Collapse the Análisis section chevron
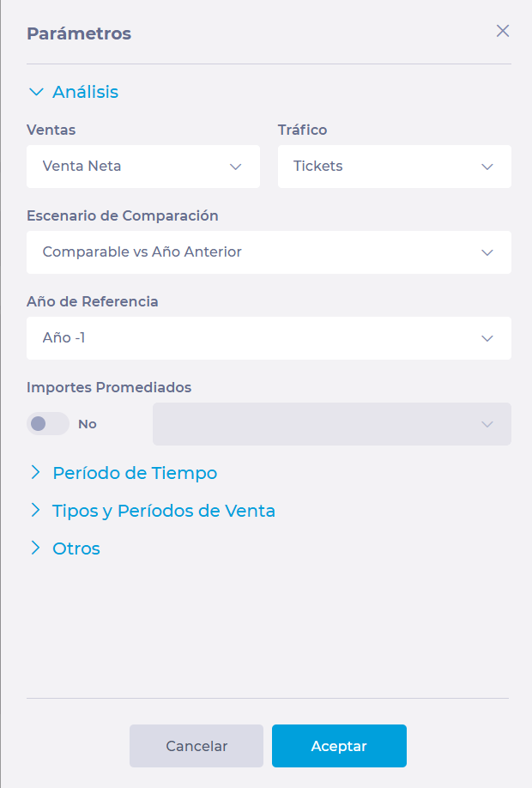 click(36, 92)
